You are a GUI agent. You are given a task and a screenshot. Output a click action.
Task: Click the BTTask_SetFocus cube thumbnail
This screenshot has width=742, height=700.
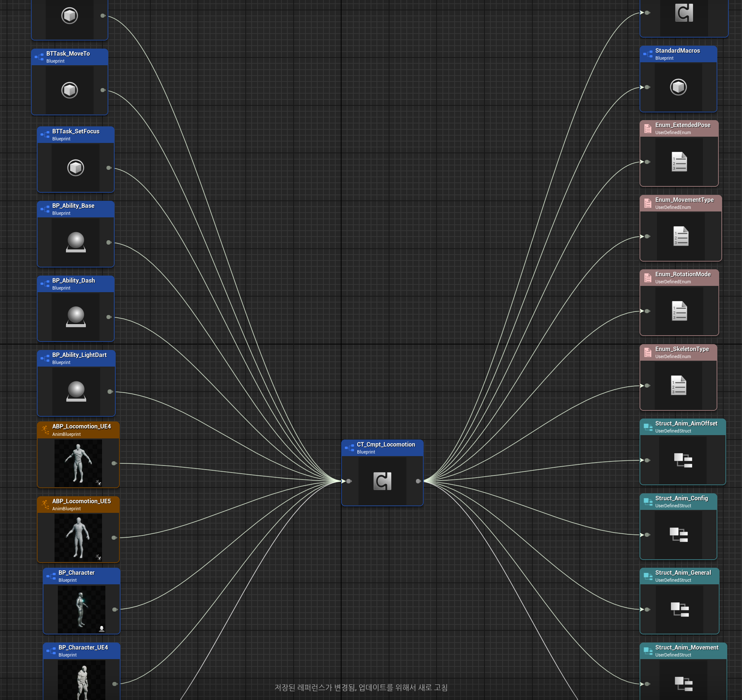tap(76, 168)
